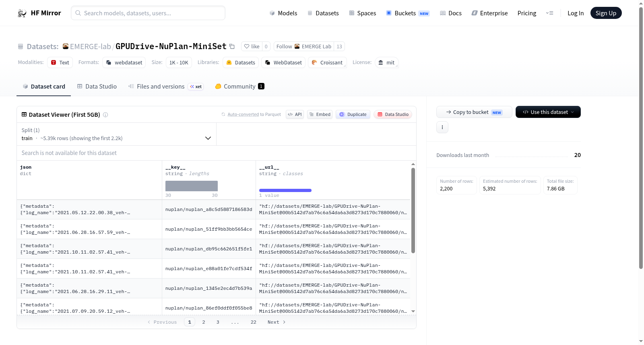The image size is (644, 345).
Task: Go to page 2 of results
Action: (x=204, y=322)
